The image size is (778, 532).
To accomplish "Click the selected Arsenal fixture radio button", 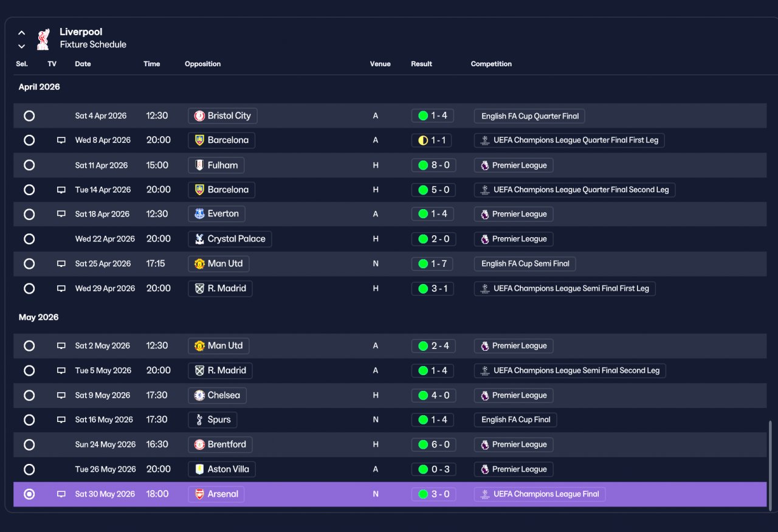I will [x=29, y=494].
